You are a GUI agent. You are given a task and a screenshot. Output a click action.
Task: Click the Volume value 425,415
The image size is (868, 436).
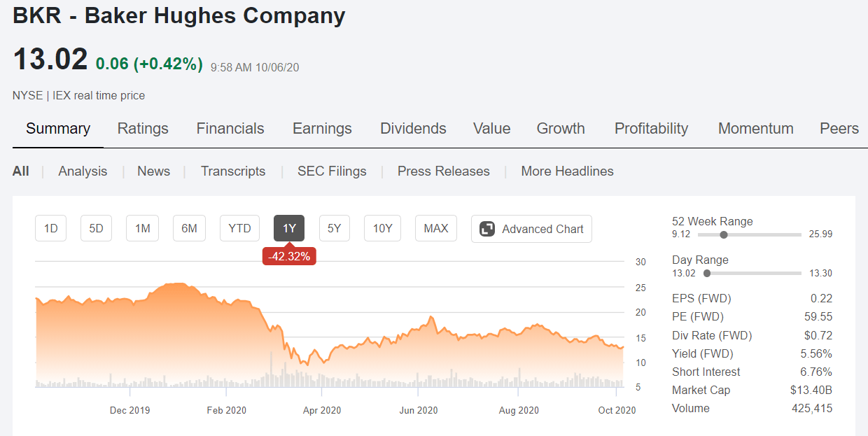coord(813,408)
